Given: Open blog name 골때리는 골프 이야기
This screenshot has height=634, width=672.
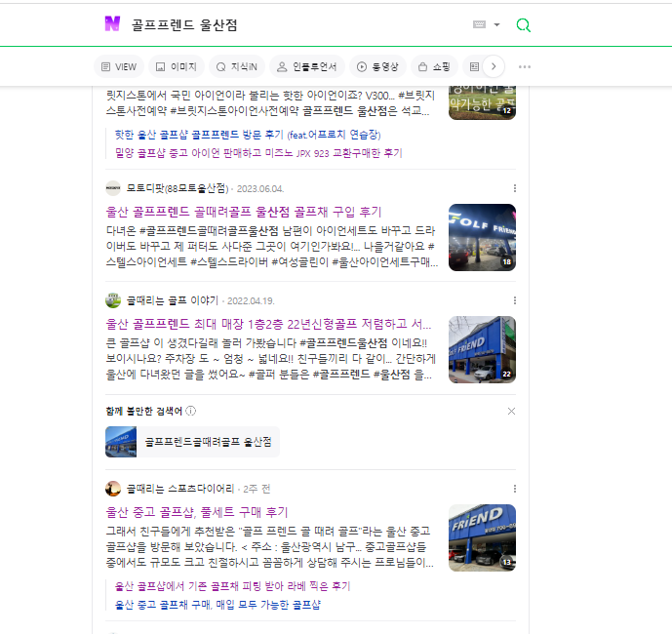Looking at the screenshot, I should [173, 300].
